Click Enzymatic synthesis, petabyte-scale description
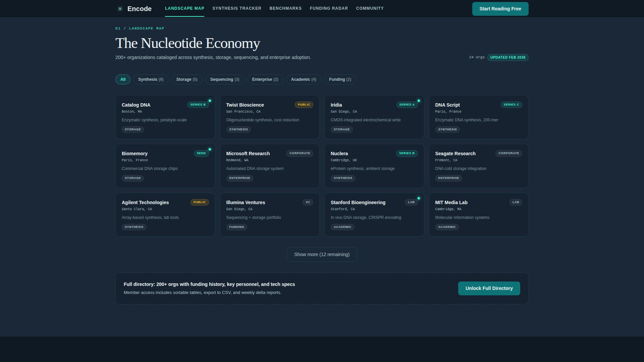Screen dimensions: 644x362 [x=154, y=120]
